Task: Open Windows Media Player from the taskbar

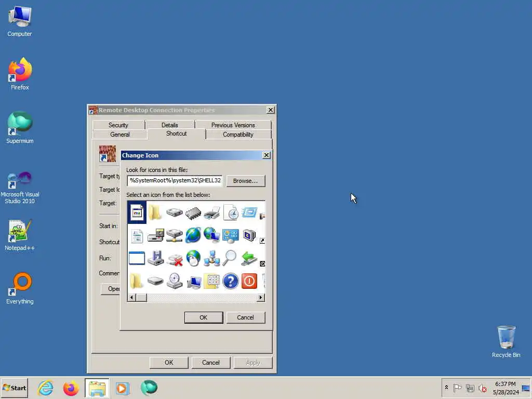Action: click(x=123, y=388)
